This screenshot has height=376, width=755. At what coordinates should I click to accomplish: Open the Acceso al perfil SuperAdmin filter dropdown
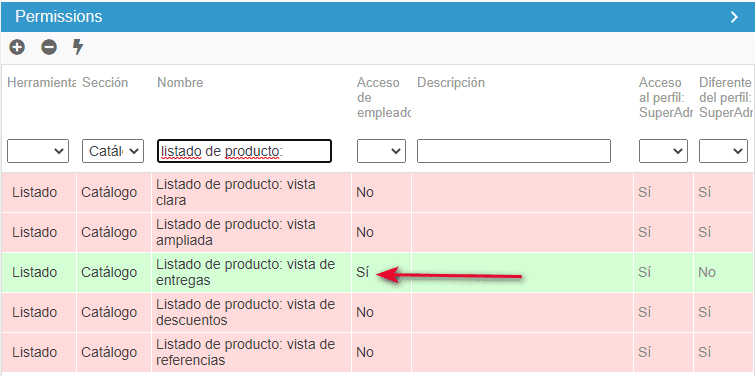[x=663, y=151]
